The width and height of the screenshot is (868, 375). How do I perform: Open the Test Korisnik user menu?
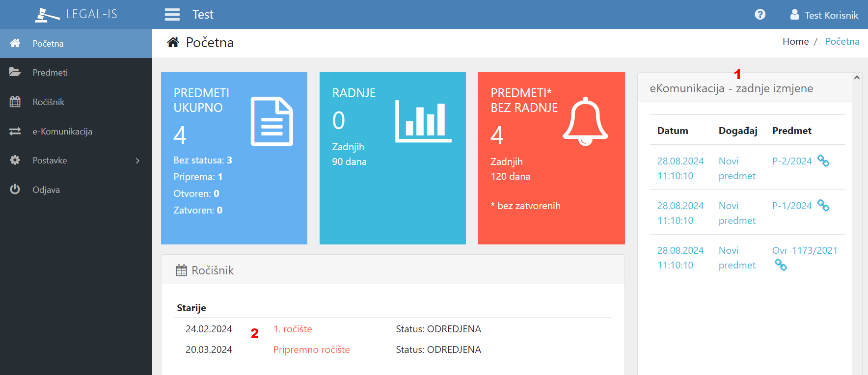[x=824, y=15]
